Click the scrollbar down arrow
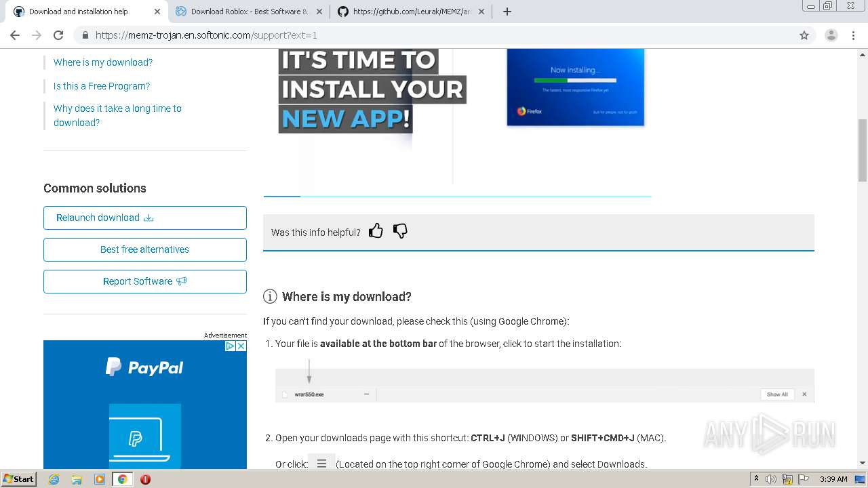The image size is (868, 488). coord(863,463)
